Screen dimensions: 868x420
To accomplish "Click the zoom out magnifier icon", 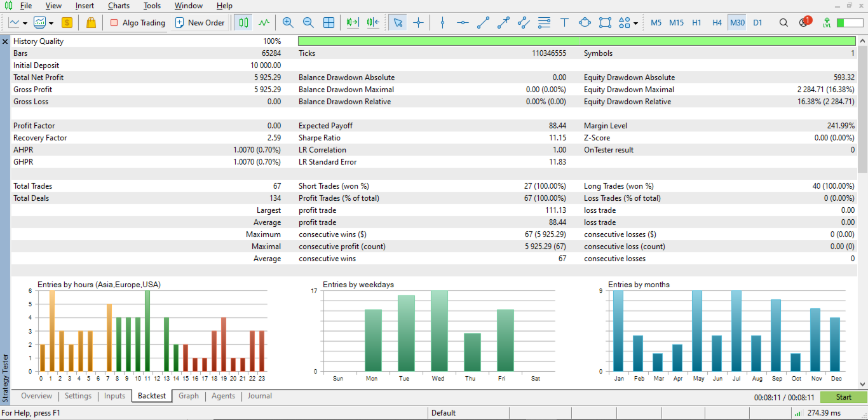I will [308, 23].
